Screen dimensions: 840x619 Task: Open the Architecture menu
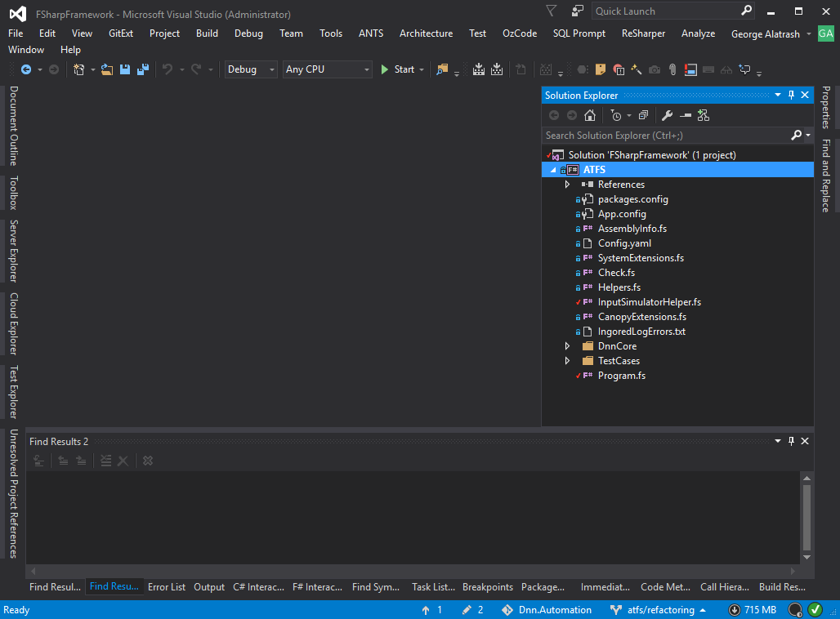[x=426, y=33]
